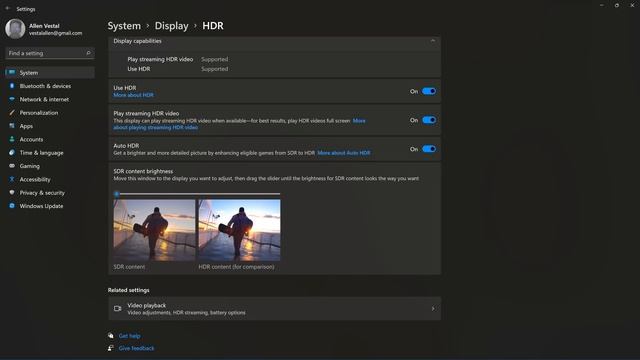
Task: Click the Apps icon in sidebar
Action: [12, 126]
